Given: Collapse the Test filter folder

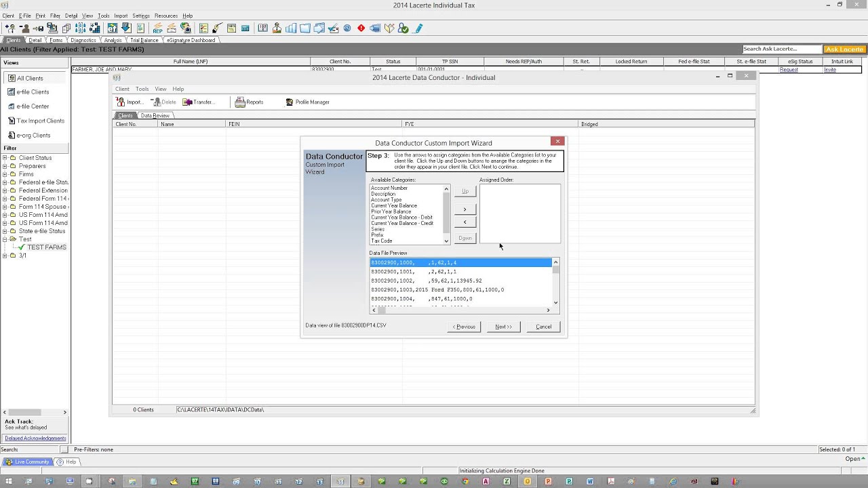Looking at the screenshot, I should (x=5, y=239).
